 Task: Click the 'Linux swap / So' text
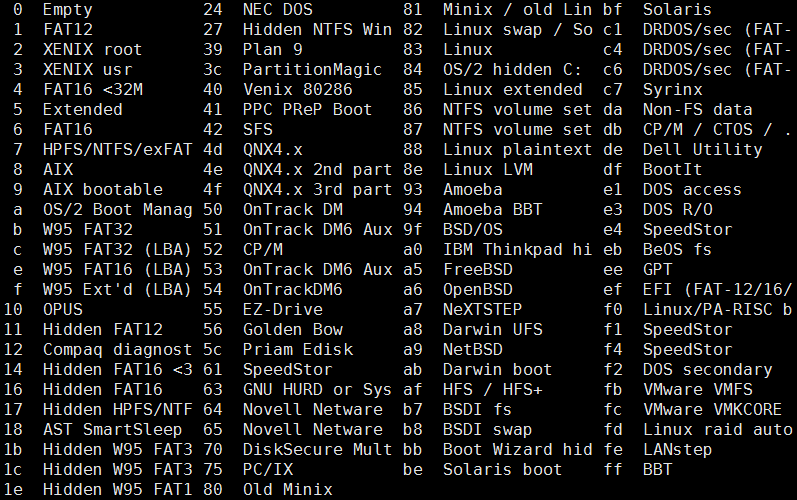(517, 29)
